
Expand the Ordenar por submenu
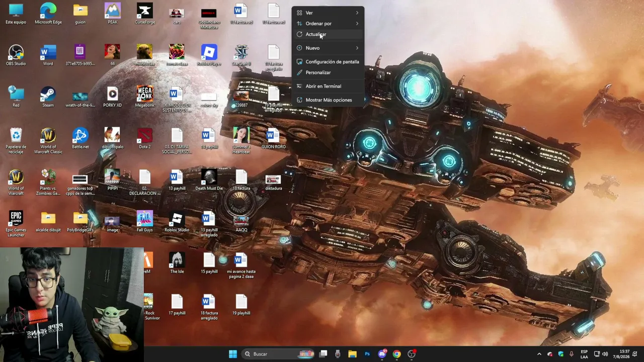click(x=328, y=24)
